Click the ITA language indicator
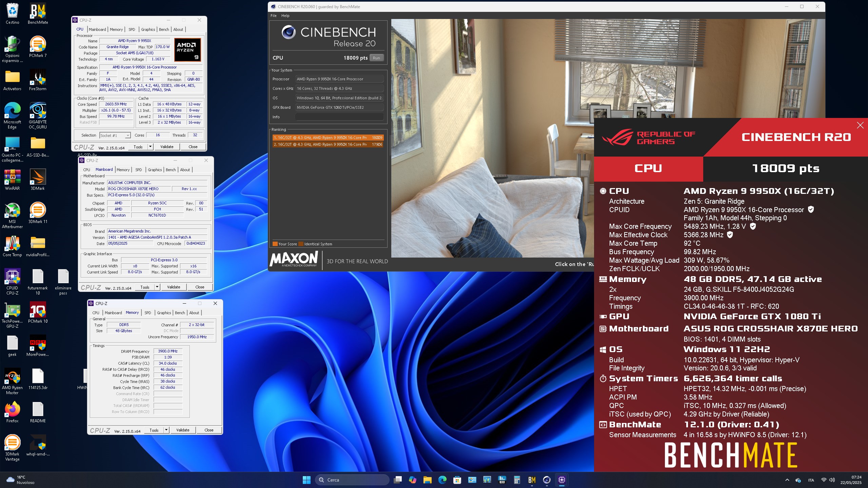Image resolution: width=868 pixels, height=488 pixels. click(811, 480)
